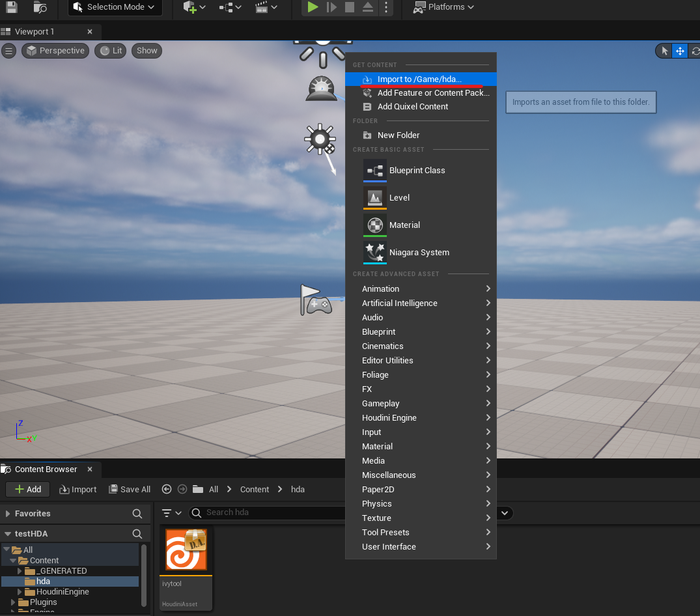Open the play options three-dot menu

pyautogui.click(x=386, y=7)
